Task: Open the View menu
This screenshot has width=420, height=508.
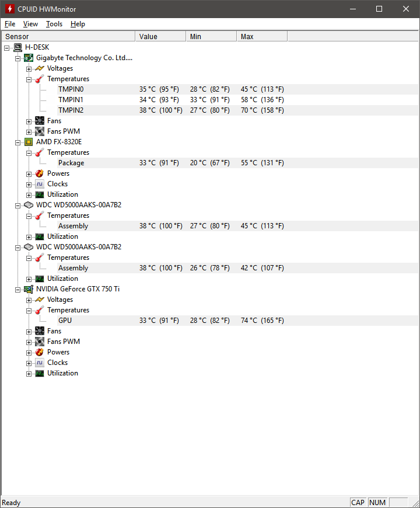Action: point(30,24)
